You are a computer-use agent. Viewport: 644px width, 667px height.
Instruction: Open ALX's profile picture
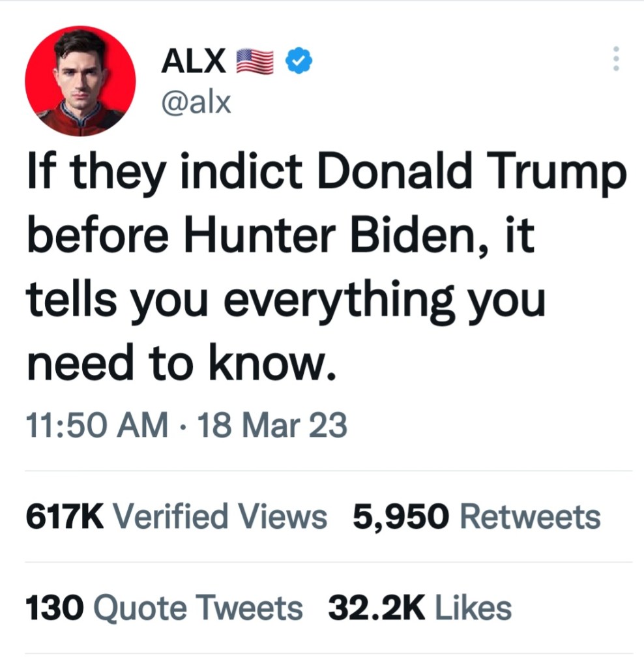coord(80,80)
